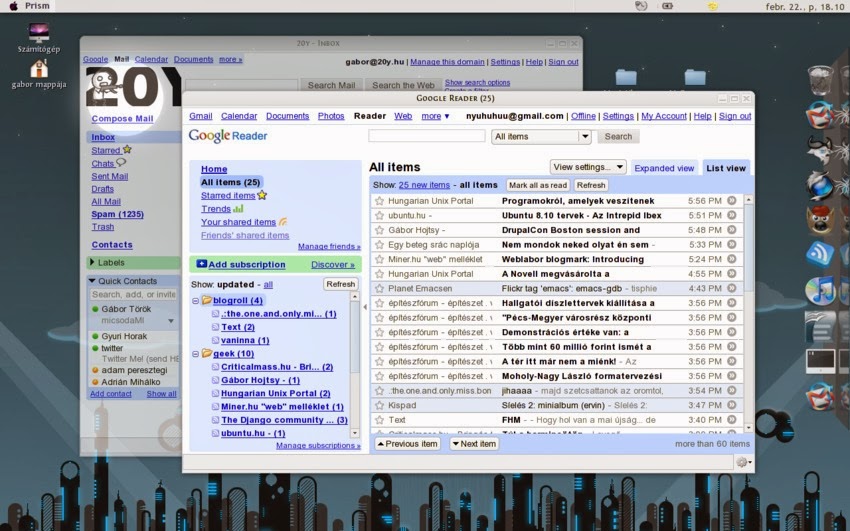Star the ubuntu.hu Ubuntu 8.10 tervek item
The height and width of the screenshot is (531, 850).
click(x=379, y=215)
